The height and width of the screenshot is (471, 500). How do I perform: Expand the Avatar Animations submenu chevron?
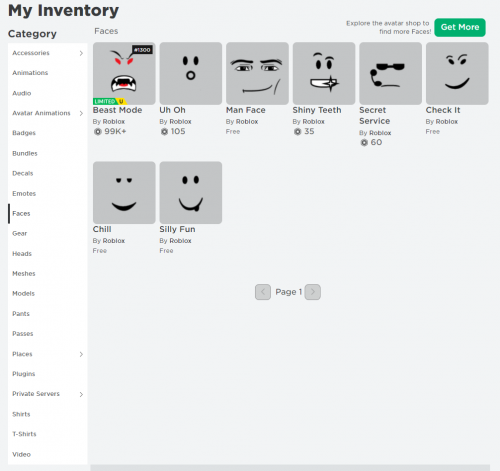click(81, 113)
